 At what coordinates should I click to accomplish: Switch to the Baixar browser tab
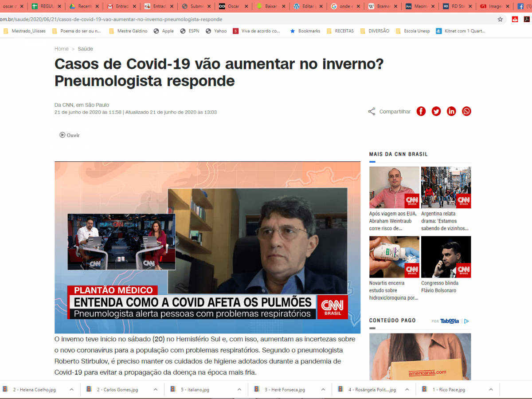pos(270,6)
